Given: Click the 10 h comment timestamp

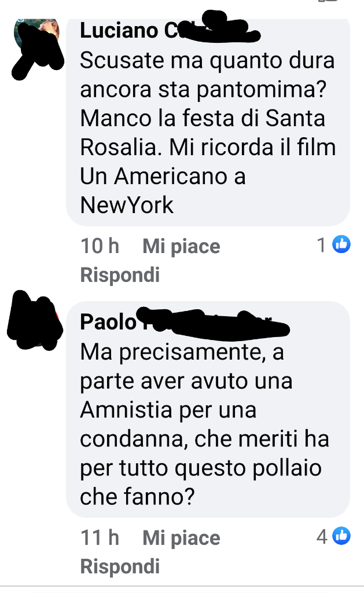Looking at the screenshot, I should tap(100, 246).
